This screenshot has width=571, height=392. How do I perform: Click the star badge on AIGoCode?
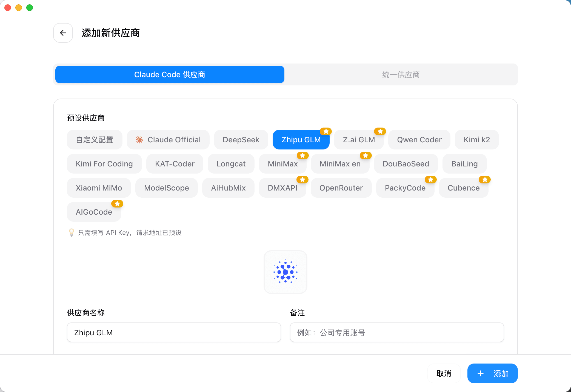pos(118,204)
